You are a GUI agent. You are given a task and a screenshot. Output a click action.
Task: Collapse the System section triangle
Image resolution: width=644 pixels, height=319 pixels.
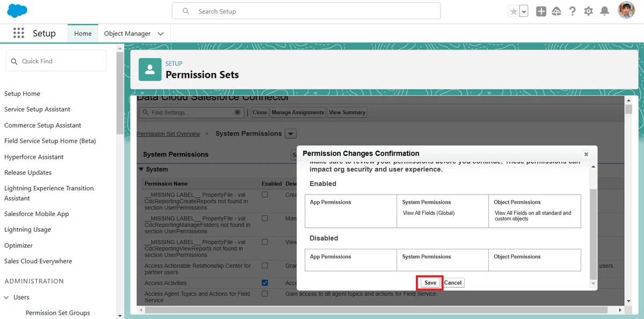coord(141,169)
